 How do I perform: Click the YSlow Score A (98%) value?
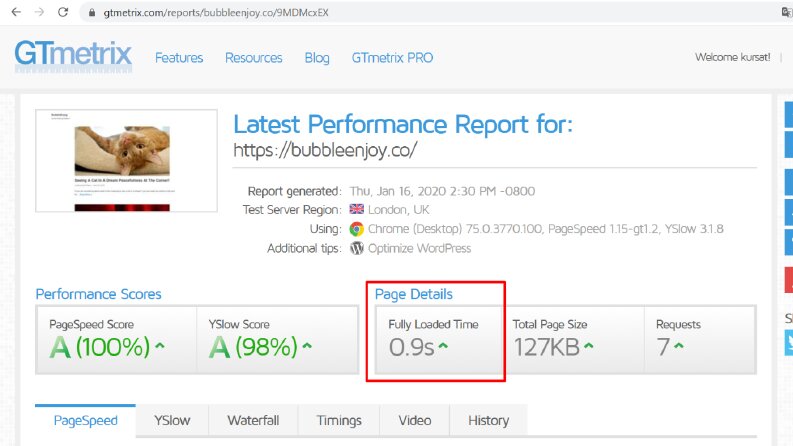tap(253, 347)
